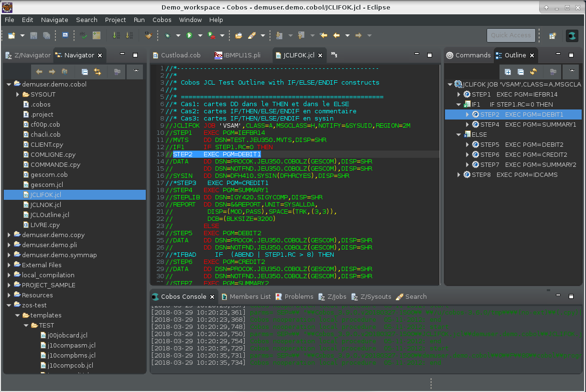Open the New wizard dropdown arrow

[x=22, y=35]
